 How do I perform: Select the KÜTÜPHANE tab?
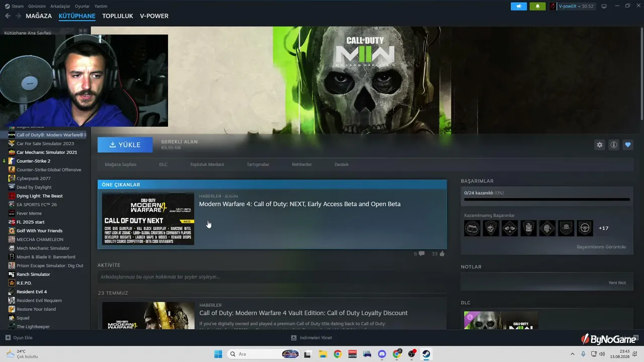[x=77, y=16]
